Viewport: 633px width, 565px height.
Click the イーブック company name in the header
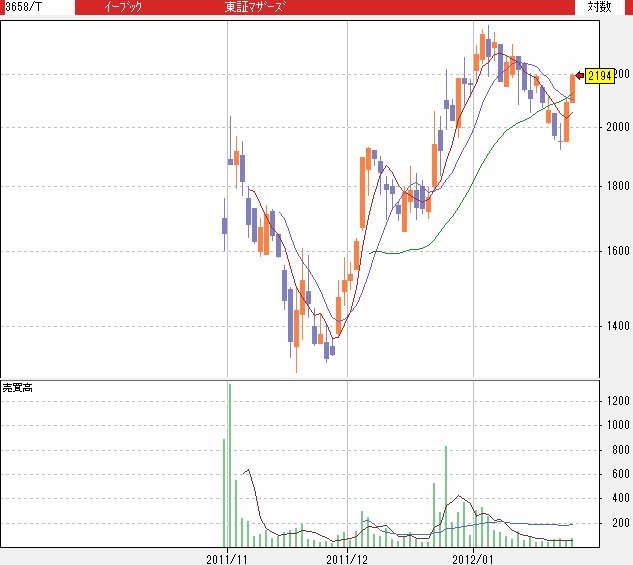(123, 7)
